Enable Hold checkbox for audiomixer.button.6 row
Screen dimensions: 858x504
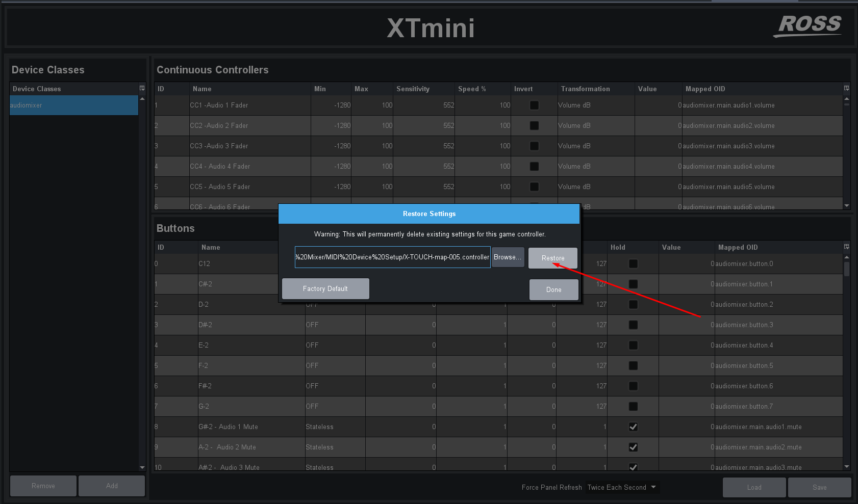click(633, 386)
